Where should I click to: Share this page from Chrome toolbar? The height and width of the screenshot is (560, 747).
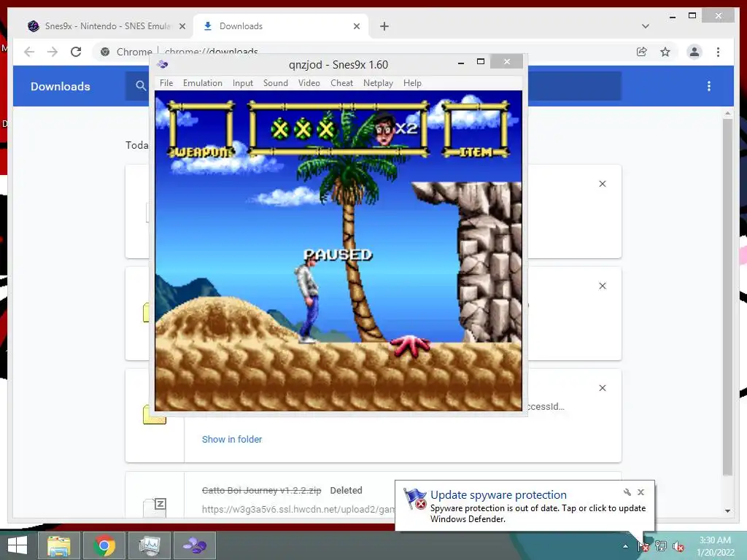click(x=642, y=52)
